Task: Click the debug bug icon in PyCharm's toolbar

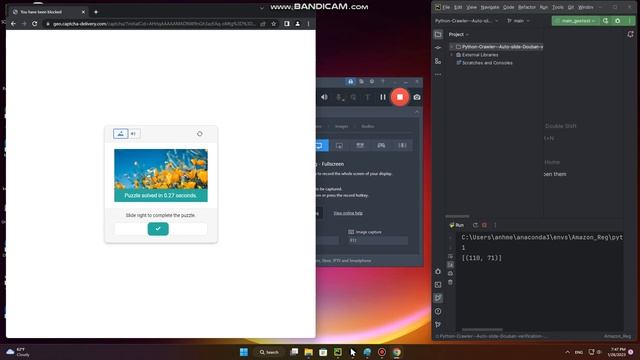Action: pyautogui.click(x=618, y=21)
